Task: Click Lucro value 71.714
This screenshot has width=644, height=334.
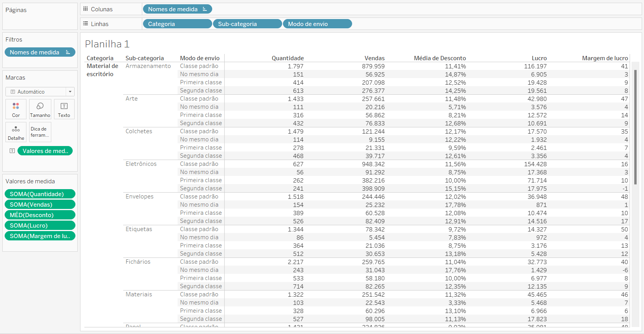Action: (537, 181)
